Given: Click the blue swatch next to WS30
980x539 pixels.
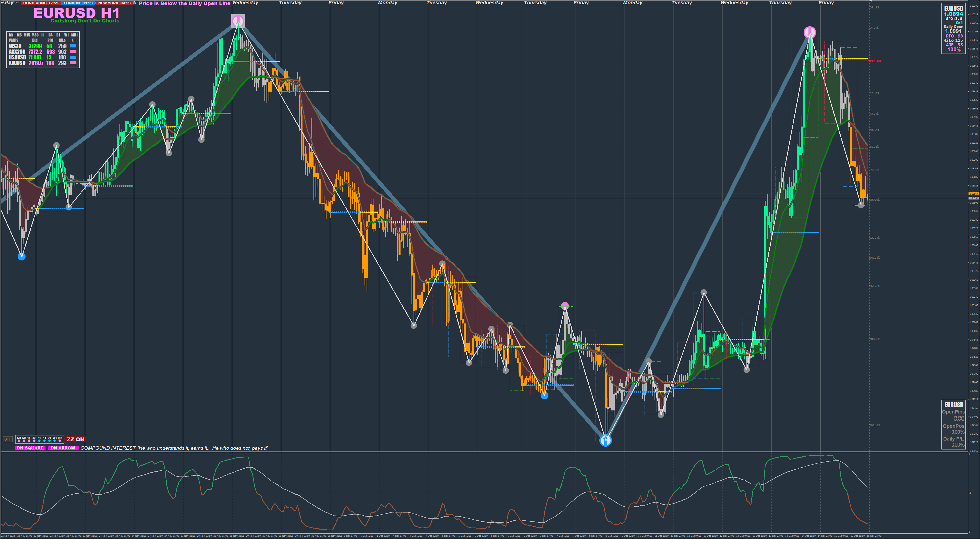Looking at the screenshot, I should click(73, 46).
